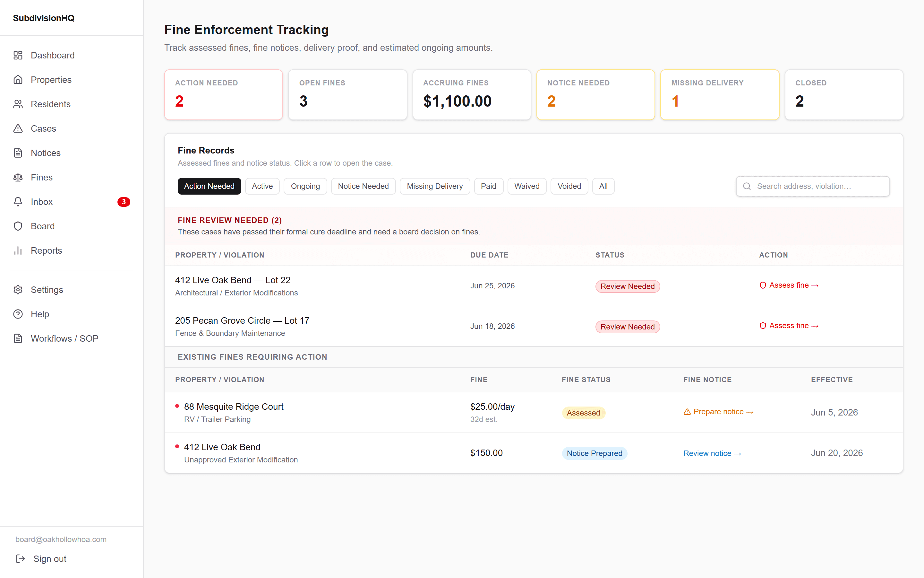The height and width of the screenshot is (578, 924).
Task: Click Review Needed badge for Lot 22
Action: click(x=627, y=286)
